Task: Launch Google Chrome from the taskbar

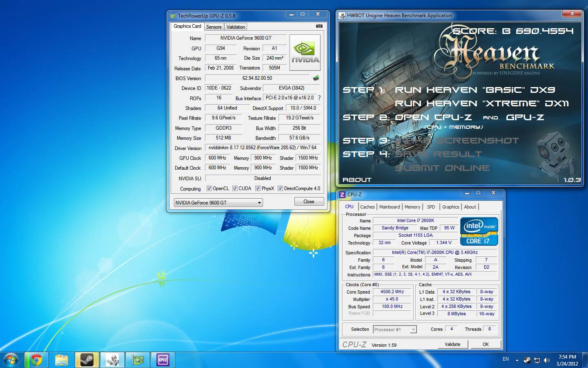Action: (x=36, y=360)
